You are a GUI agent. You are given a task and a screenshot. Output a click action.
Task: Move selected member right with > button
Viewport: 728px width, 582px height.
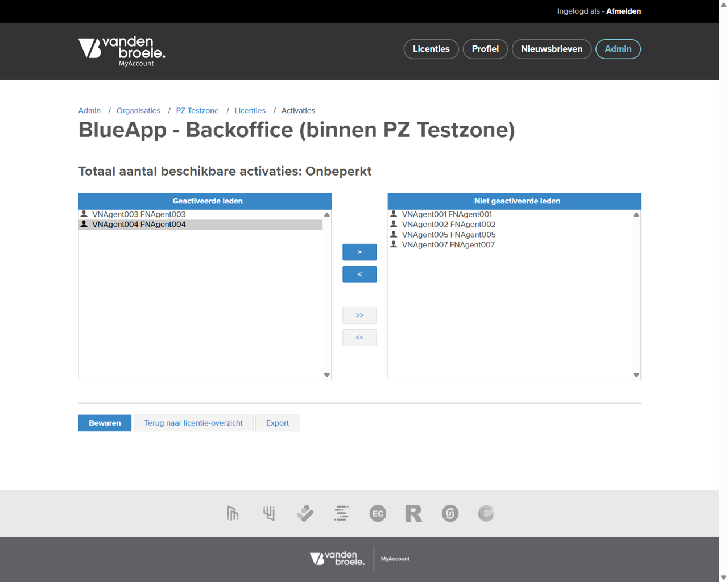(359, 252)
